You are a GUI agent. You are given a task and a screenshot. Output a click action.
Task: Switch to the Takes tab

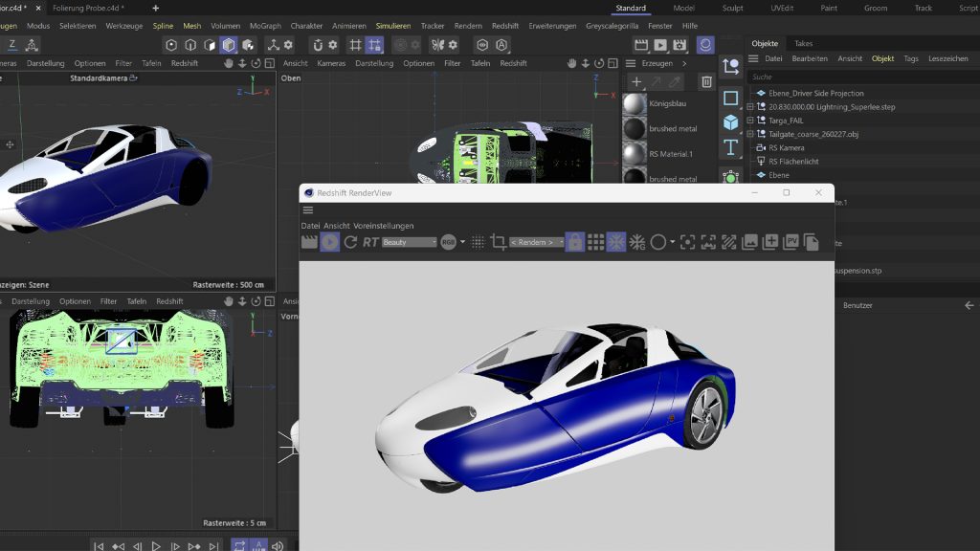(803, 44)
